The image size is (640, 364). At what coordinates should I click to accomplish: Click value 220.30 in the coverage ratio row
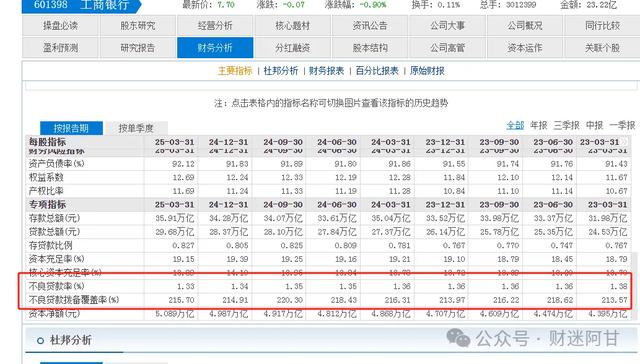[289, 300]
